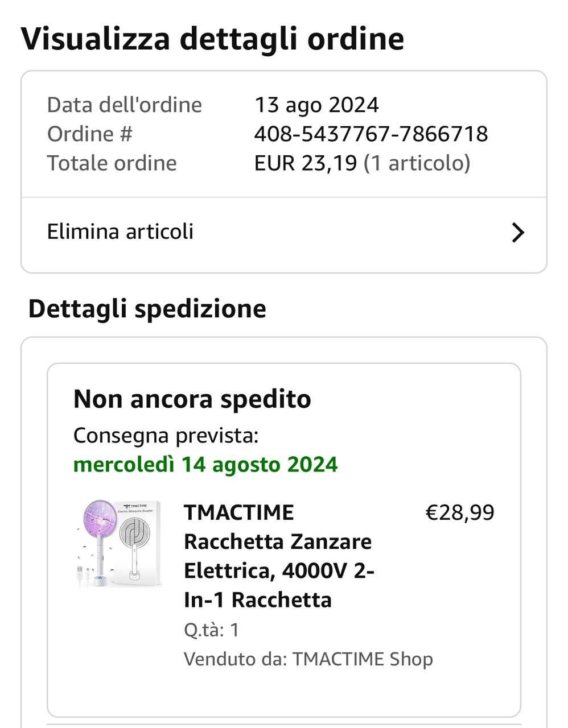Screen dimensions: 568x728
Task: Click the seller name TMACTIME Shop
Action: [x=363, y=659]
